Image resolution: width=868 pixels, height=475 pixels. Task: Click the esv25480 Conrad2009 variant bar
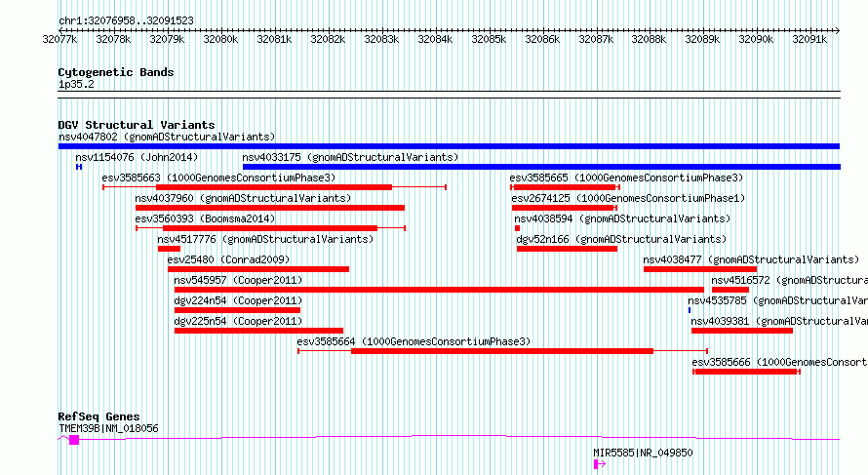click(258, 269)
